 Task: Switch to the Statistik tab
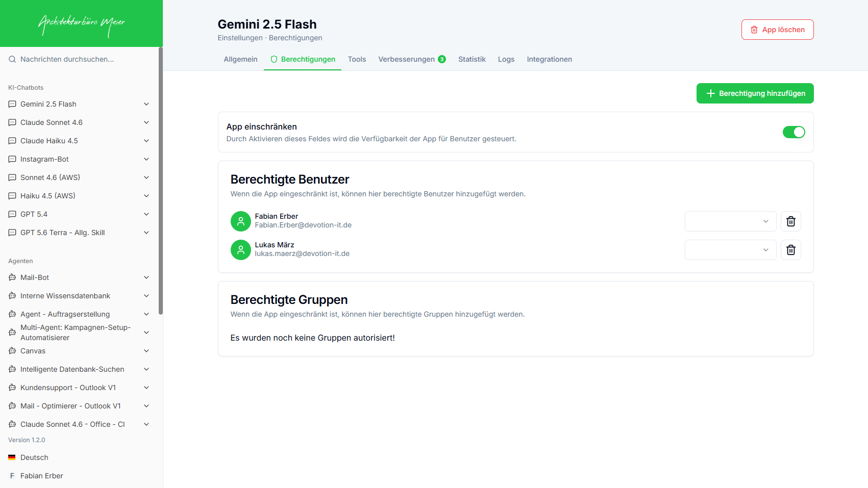point(472,59)
